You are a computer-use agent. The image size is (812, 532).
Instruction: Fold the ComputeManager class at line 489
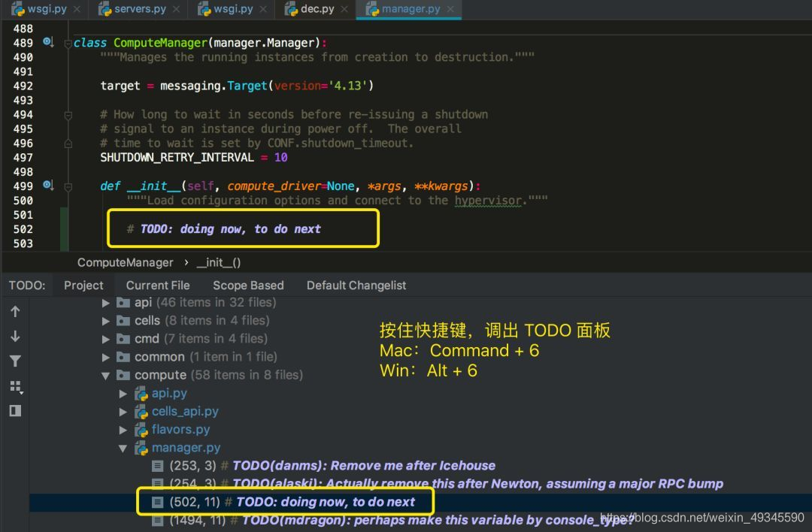(68, 44)
